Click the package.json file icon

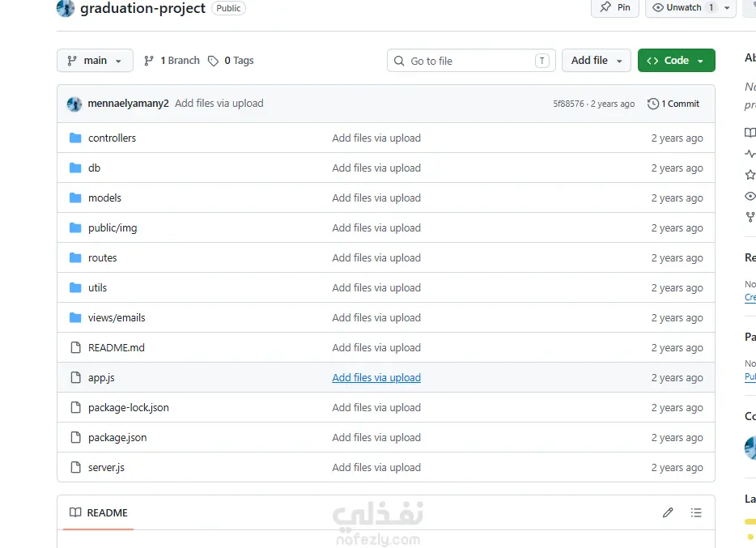76,438
